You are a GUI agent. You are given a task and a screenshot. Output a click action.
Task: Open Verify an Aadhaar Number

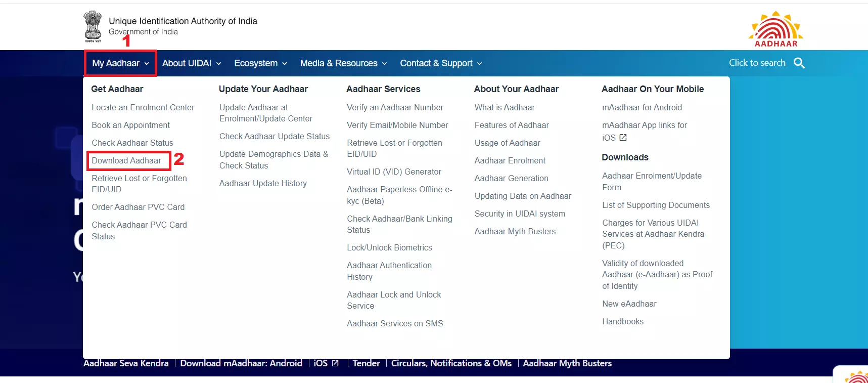click(x=395, y=107)
